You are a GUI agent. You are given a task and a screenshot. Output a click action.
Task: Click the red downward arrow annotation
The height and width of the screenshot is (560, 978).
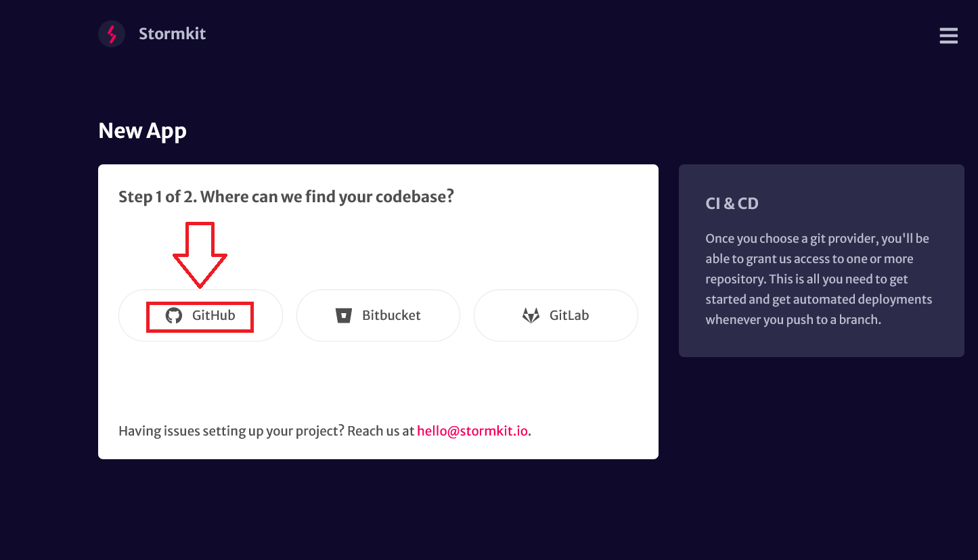pos(200,254)
